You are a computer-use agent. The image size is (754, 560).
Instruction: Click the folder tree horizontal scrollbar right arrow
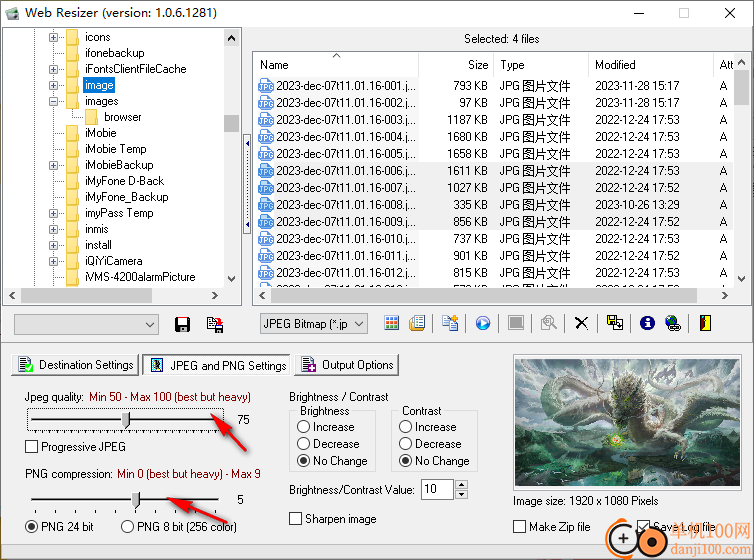[214, 295]
